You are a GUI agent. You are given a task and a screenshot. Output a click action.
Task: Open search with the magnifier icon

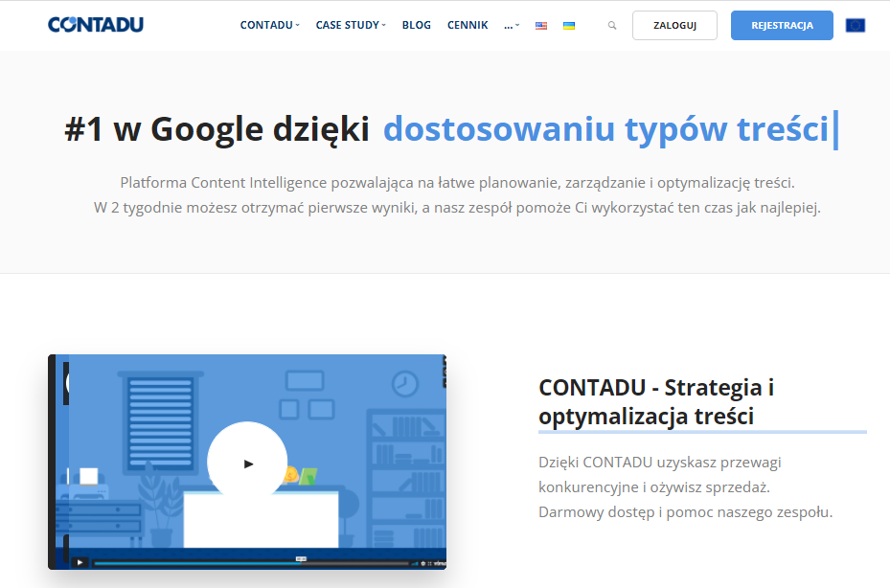[612, 25]
